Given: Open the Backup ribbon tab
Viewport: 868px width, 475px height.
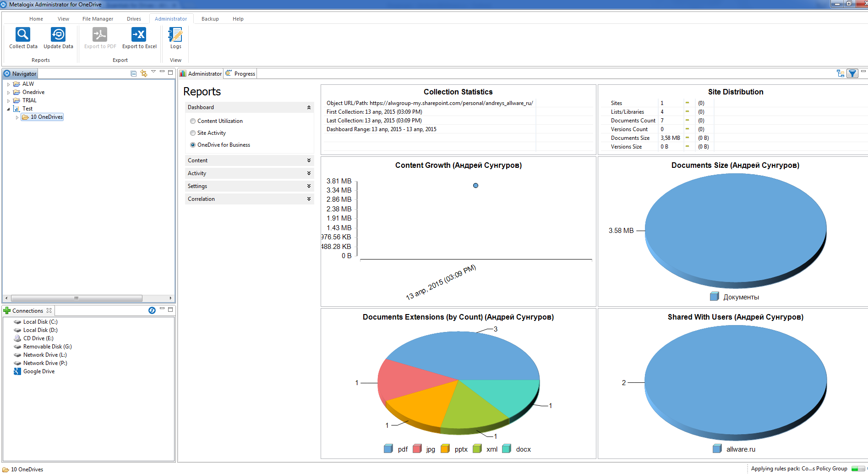Looking at the screenshot, I should tap(210, 19).
